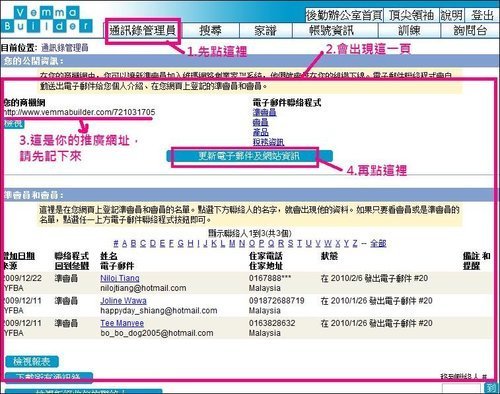Screen dimensions: 500x394
Task: Open contact Niloj Tiang
Action: point(120,278)
